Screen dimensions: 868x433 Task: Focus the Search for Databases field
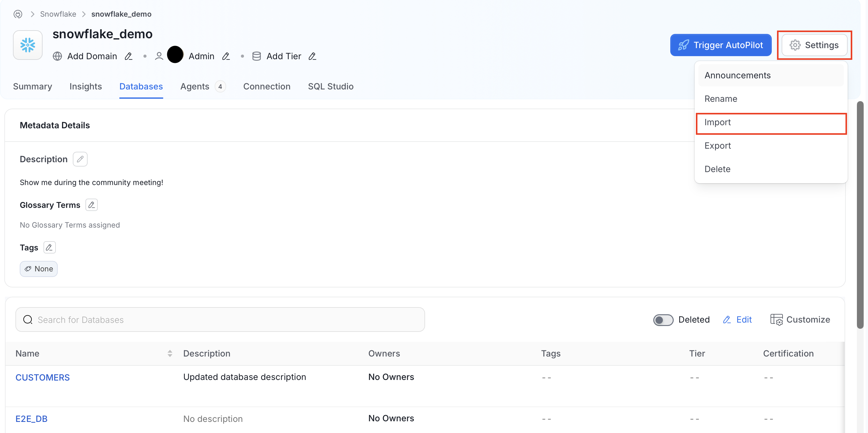tap(220, 320)
